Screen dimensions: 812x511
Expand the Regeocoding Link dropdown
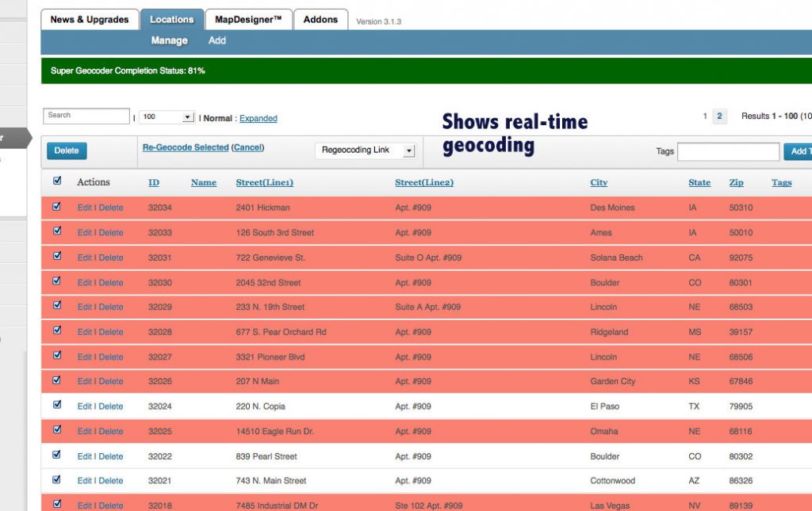[x=365, y=151]
